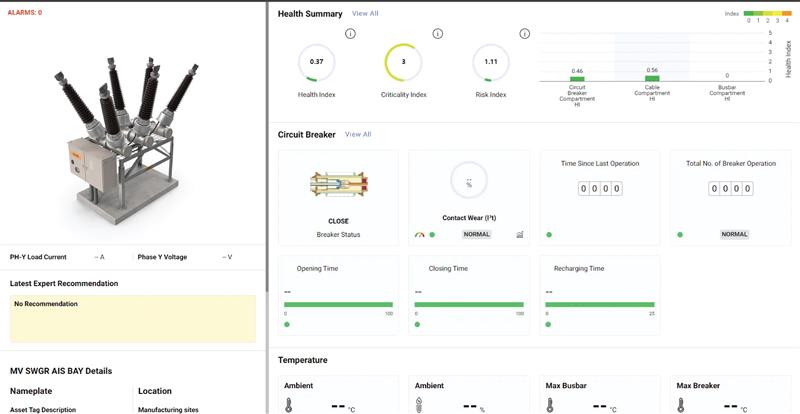Click the Opening Time progress bar
This screenshot has height=414, width=800.
pos(338,304)
